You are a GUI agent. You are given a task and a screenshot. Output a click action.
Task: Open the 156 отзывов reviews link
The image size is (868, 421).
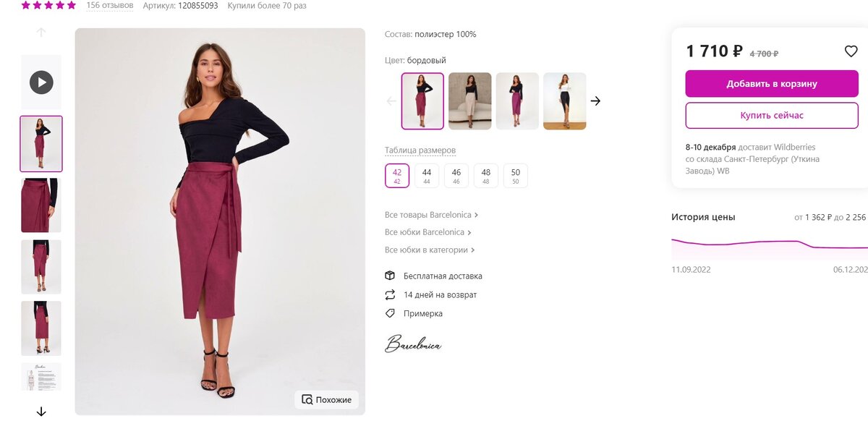[x=110, y=5]
